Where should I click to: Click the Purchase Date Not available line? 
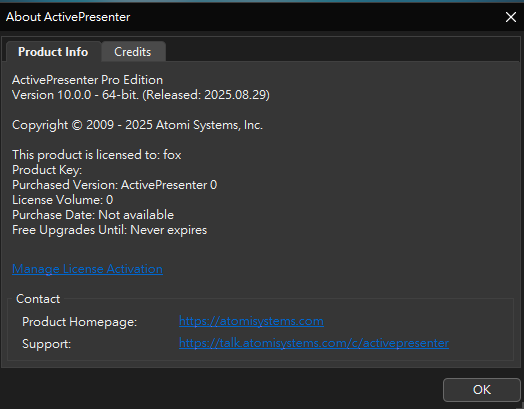click(93, 215)
